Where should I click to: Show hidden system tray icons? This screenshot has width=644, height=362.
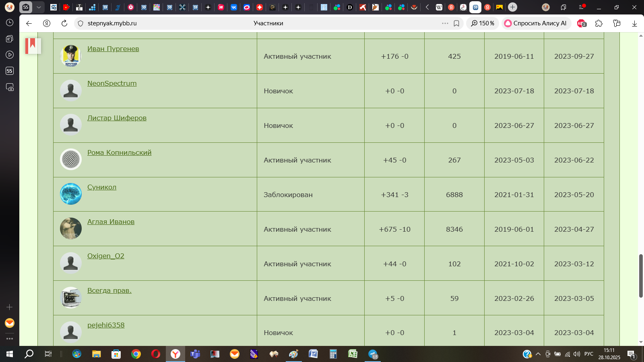coord(538,354)
